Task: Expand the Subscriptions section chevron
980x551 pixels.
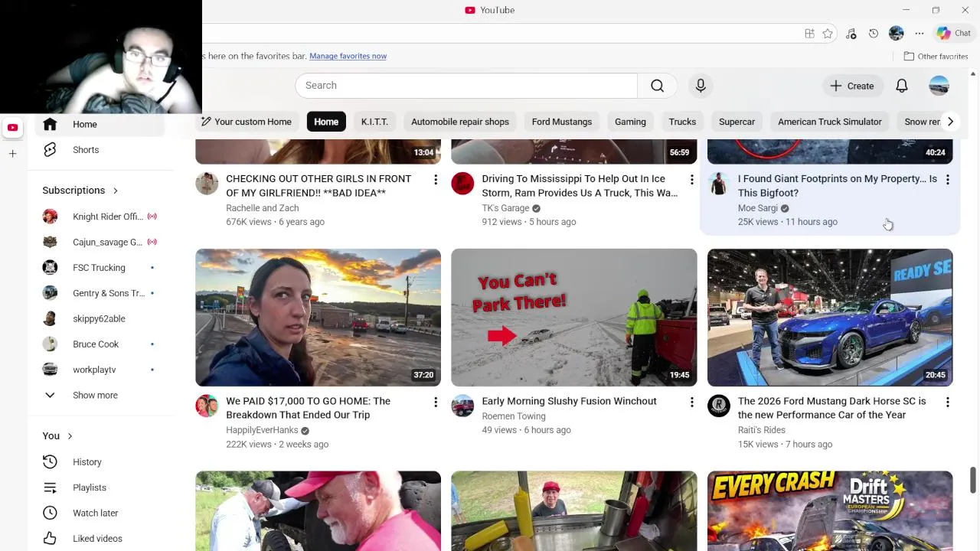Action: (116, 191)
